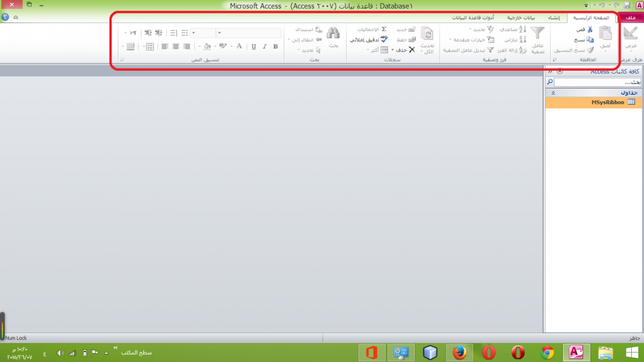Click the Totals (الإجماليات) sigma icon
Image resolution: width=644 pixels, height=362 pixels.
384,29
